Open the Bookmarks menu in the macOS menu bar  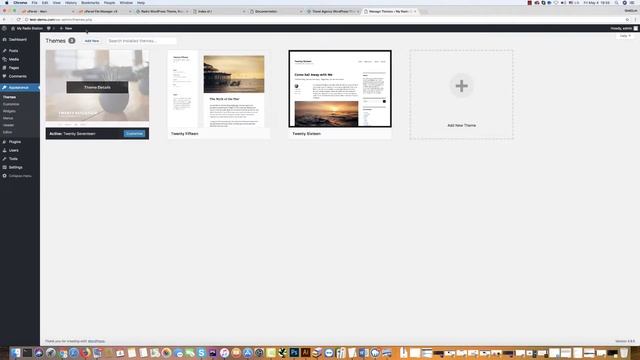(x=90, y=2)
